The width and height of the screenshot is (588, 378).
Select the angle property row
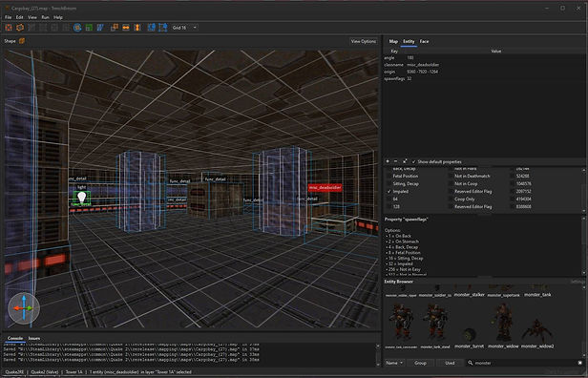coord(484,57)
